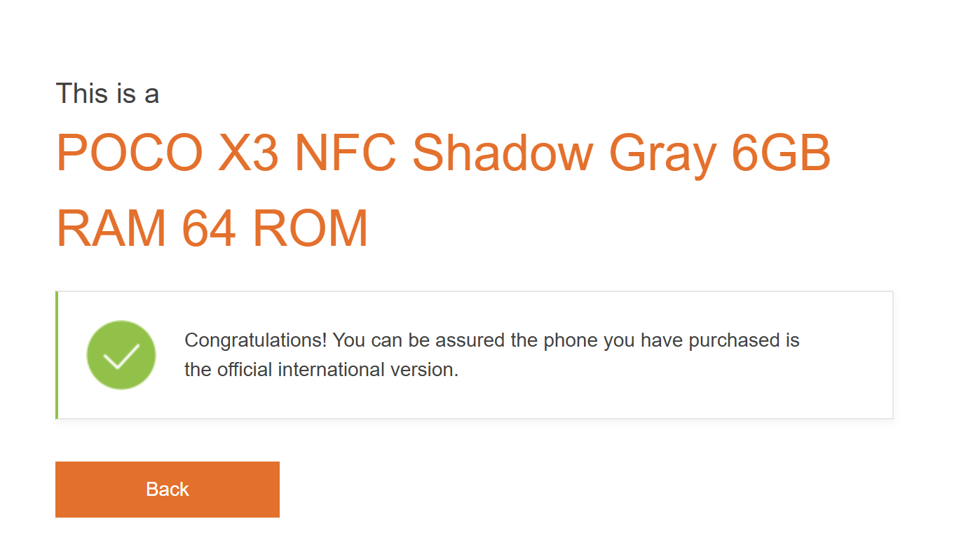The height and width of the screenshot is (554, 980).
Task: Click "6GB" in the product heading
Action: 781,153
